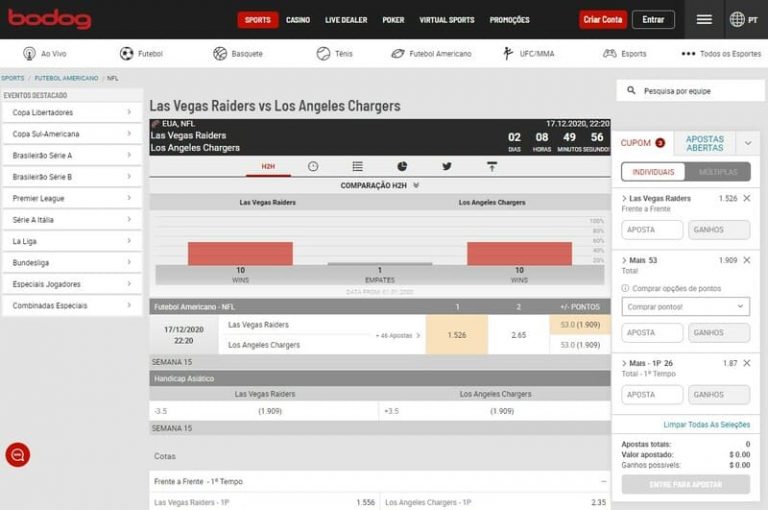This screenshot has width=768, height=510.
Task: Switch to the Apostas Abertas tab
Action: tap(704, 143)
